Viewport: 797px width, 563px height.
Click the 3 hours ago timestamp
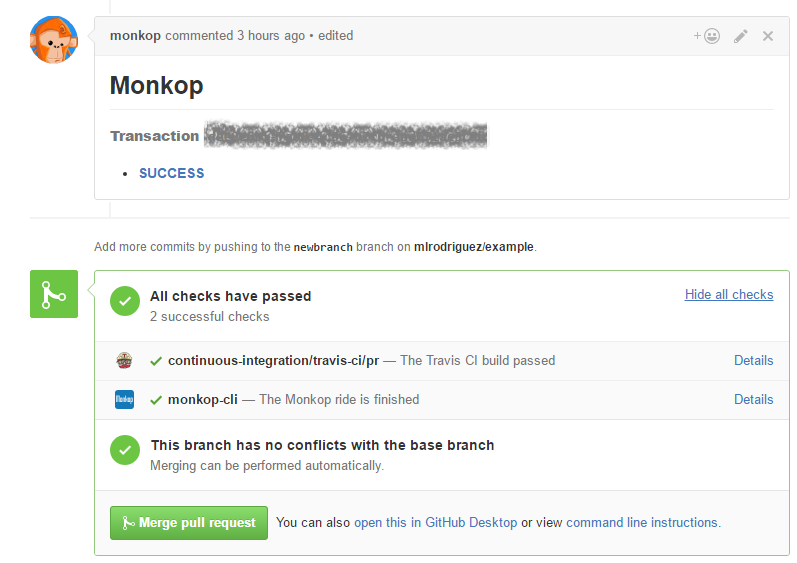click(271, 35)
